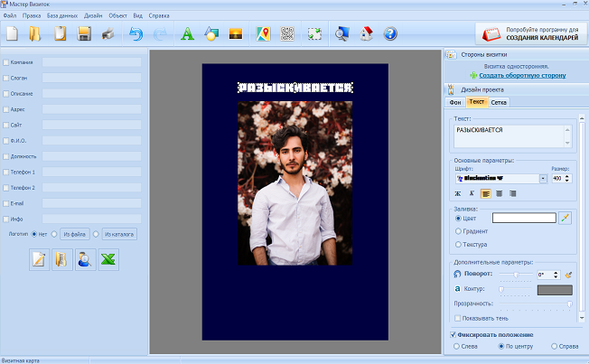Click the green selection frame icon
589x364 pixels.
click(314, 33)
